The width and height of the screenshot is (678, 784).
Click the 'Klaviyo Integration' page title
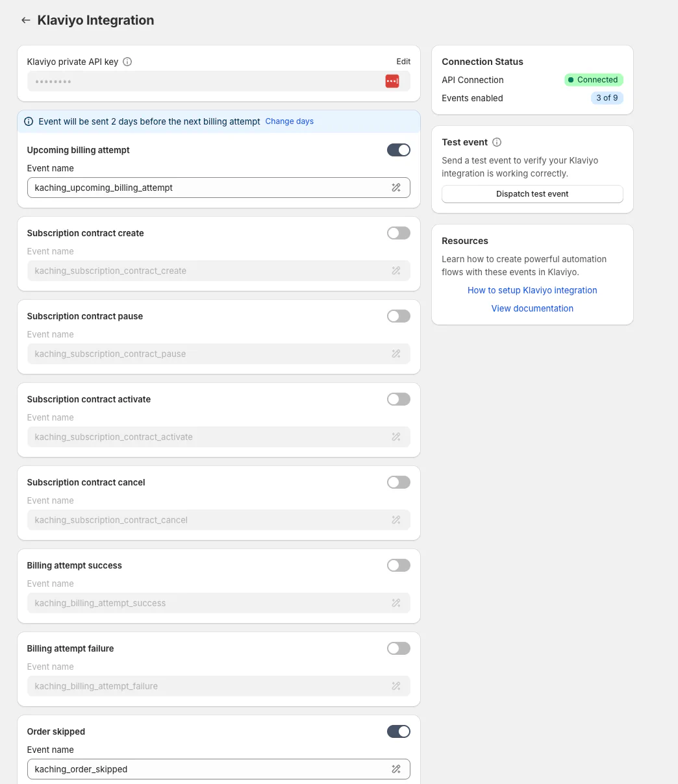coord(95,20)
